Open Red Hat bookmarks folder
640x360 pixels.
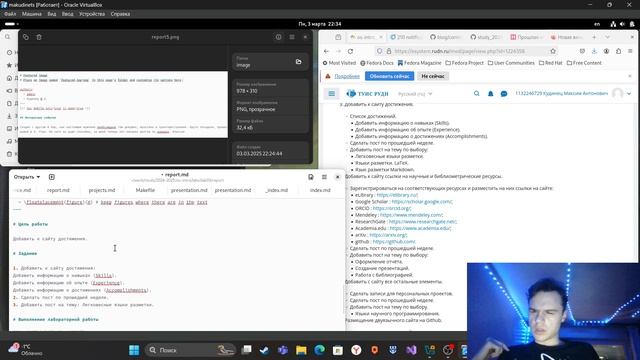[551, 63]
